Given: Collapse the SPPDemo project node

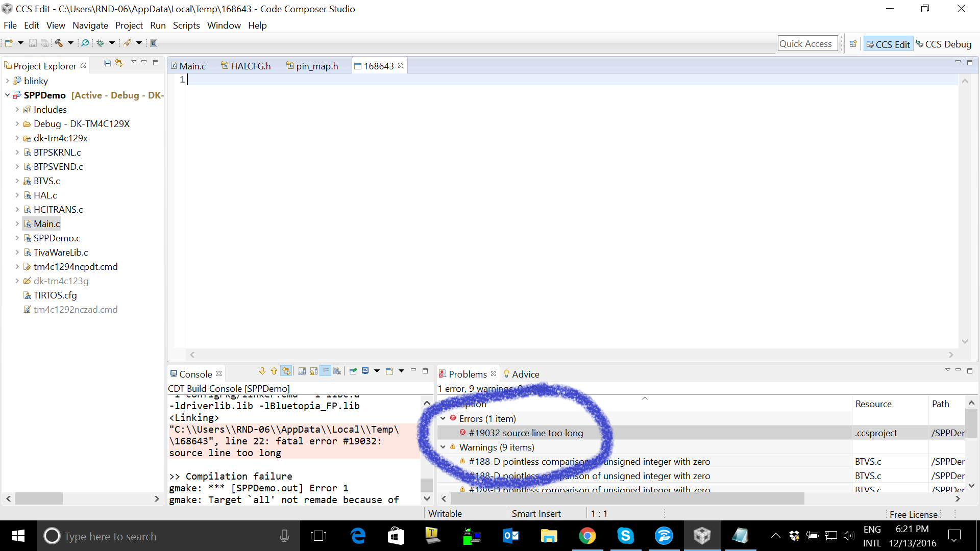Looking at the screenshot, I should pyautogui.click(x=7, y=95).
